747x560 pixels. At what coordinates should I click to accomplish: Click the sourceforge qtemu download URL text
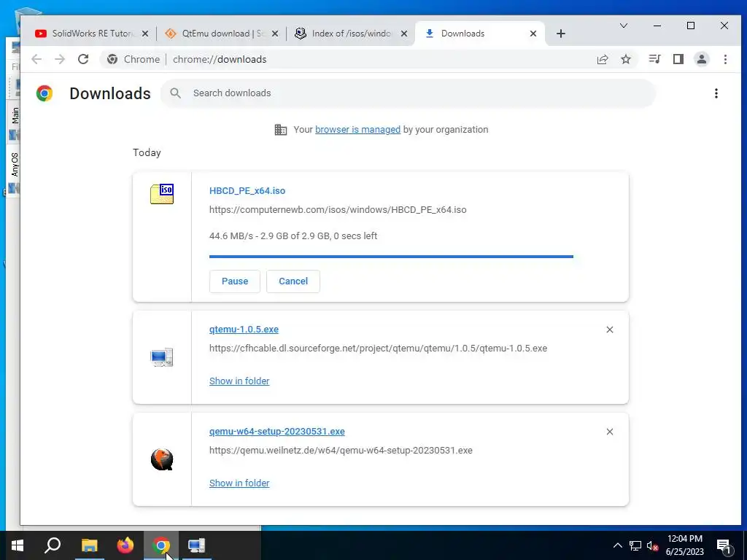[x=379, y=348]
